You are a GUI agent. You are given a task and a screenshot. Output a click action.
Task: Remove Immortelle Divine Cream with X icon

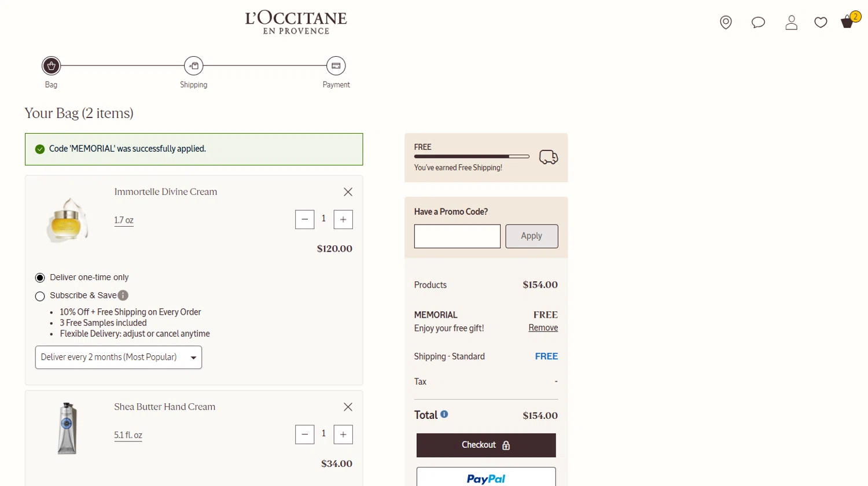(348, 192)
